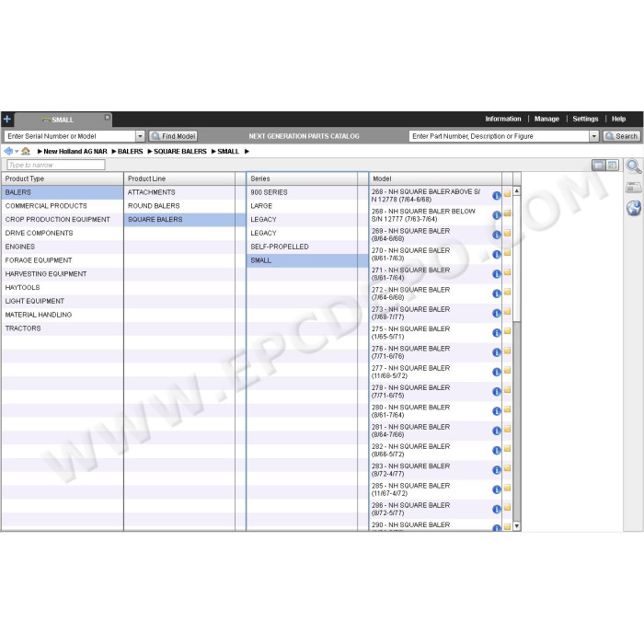644x644 pixels.
Task: Show info icon for 280 NH Square Baler
Action: [497, 411]
